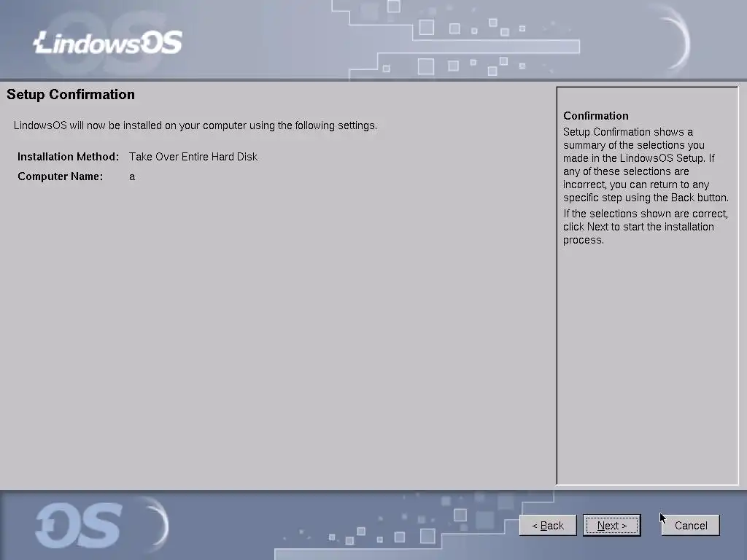Click Next to start the installation
747x560 pixels.
click(x=612, y=525)
